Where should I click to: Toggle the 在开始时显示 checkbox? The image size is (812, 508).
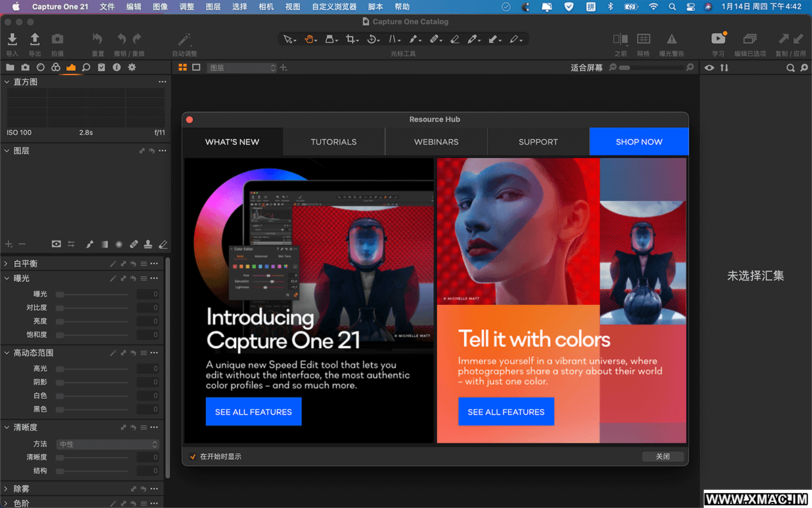pyautogui.click(x=193, y=457)
